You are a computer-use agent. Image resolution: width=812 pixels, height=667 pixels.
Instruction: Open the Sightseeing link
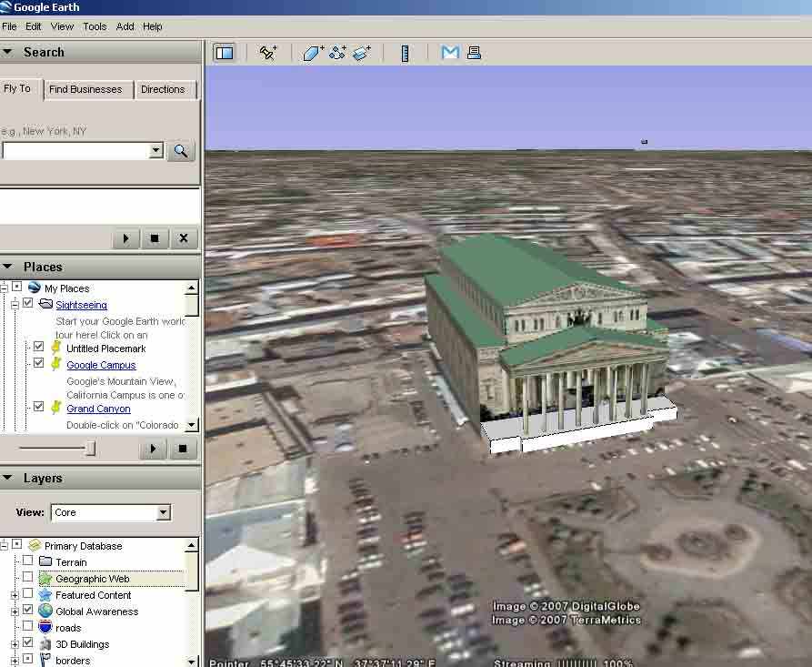tap(81, 305)
